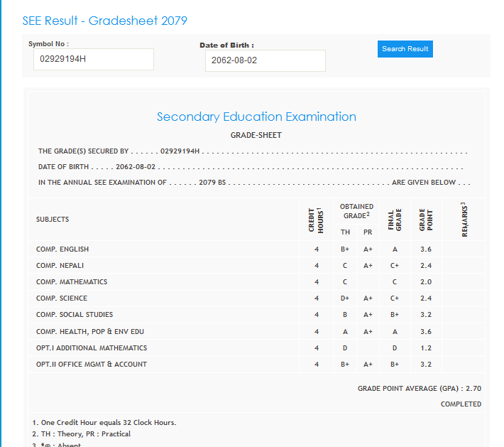Click the SEE Result - Gradesheet 2079 heading
The image size is (504, 447).
point(105,21)
